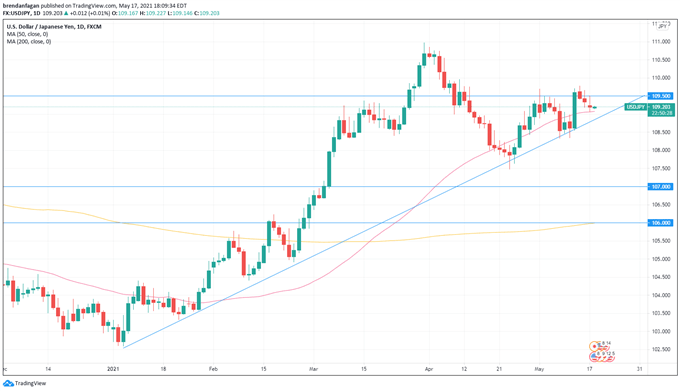Screen dimensions: 680x391
Task: Click the 108.500 price axis label
Action: point(661,132)
